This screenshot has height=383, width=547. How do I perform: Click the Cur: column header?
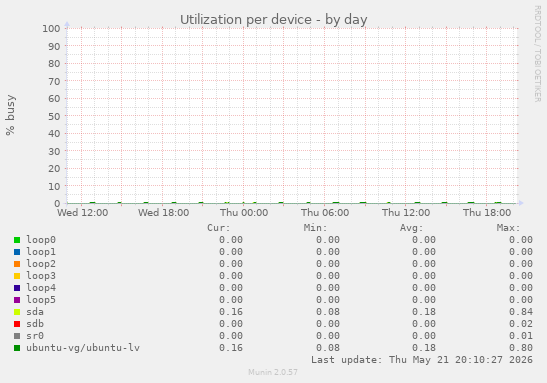219,228
